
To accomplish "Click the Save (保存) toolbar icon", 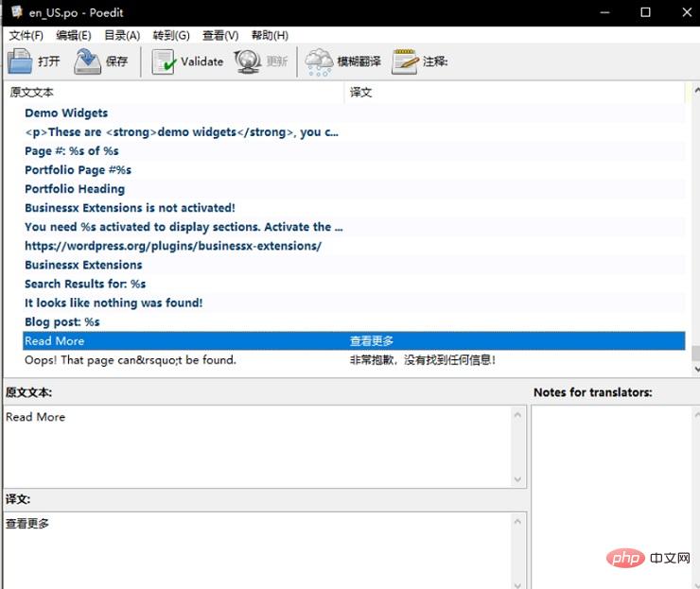I will tap(87, 61).
